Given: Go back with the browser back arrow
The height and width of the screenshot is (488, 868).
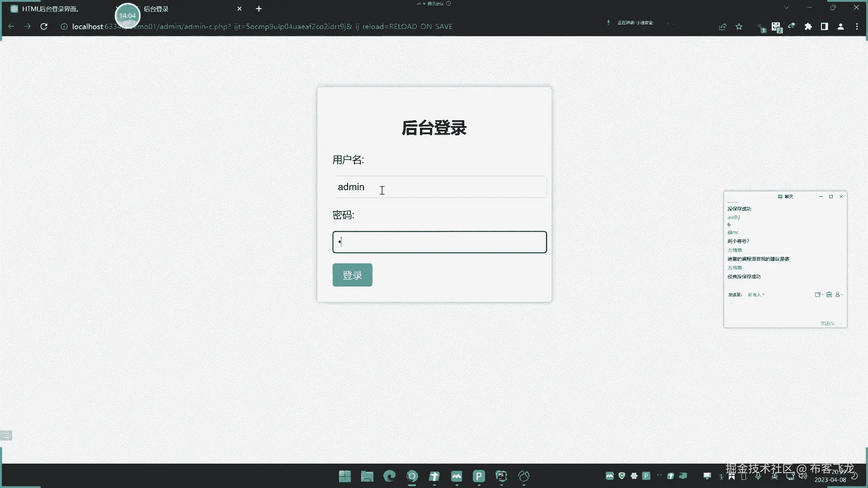Looking at the screenshot, I should click(x=11, y=27).
